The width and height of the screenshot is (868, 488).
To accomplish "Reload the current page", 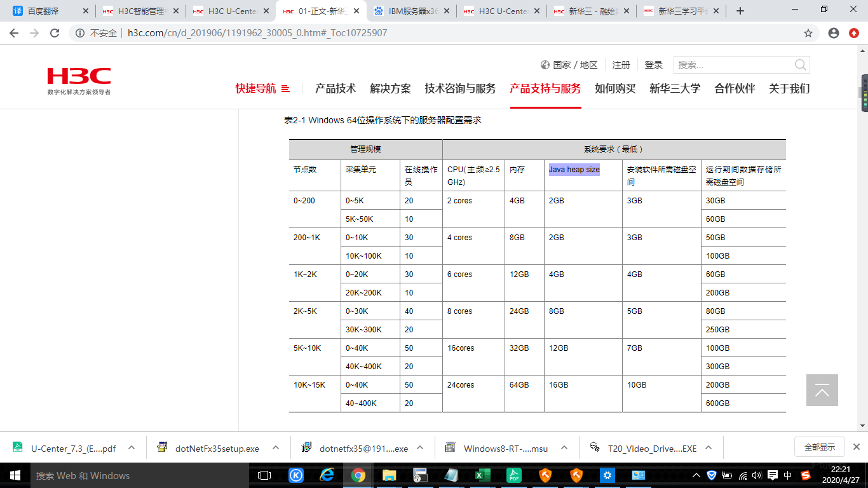I will coord(55,33).
